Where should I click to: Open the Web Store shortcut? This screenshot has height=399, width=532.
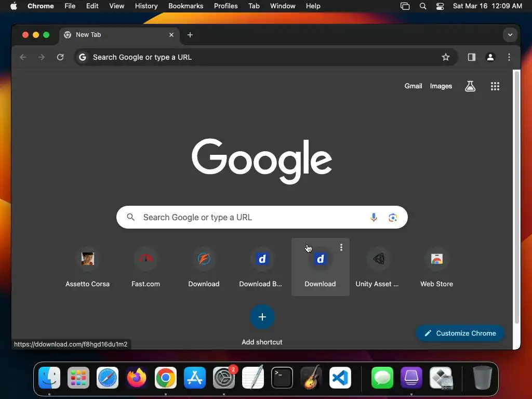pos(436,267)
